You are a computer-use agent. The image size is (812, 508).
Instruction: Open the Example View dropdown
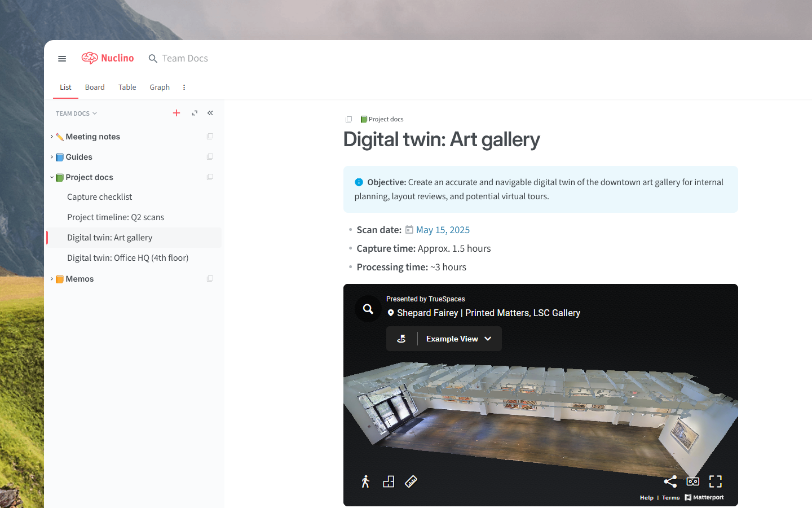tap(458, 339)
